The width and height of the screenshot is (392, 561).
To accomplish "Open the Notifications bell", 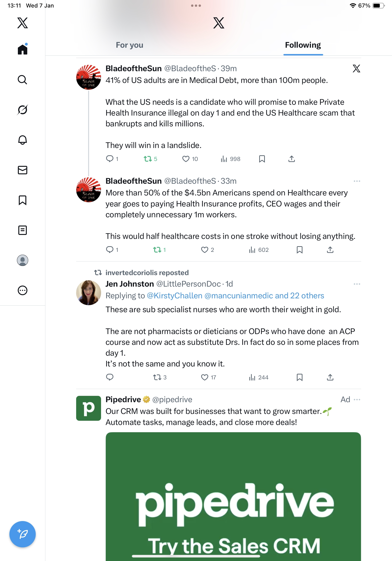I will (23, 140).
